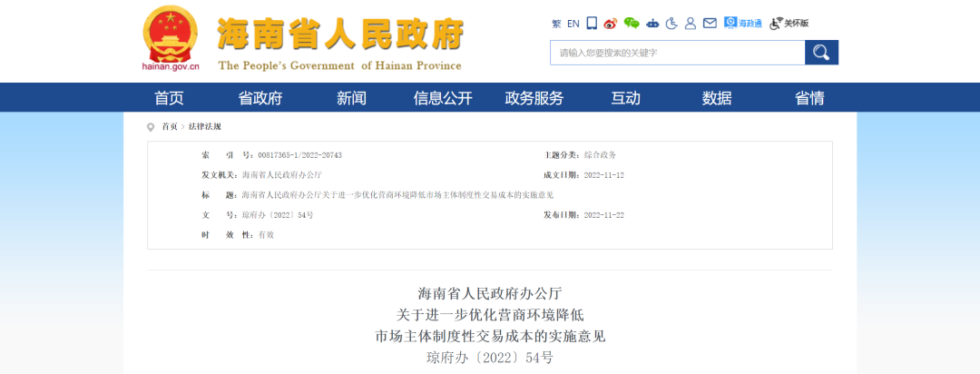Viewport: 980px width, 374px height.
Task: Click the national emblem logo
Action: coord(171,34)
